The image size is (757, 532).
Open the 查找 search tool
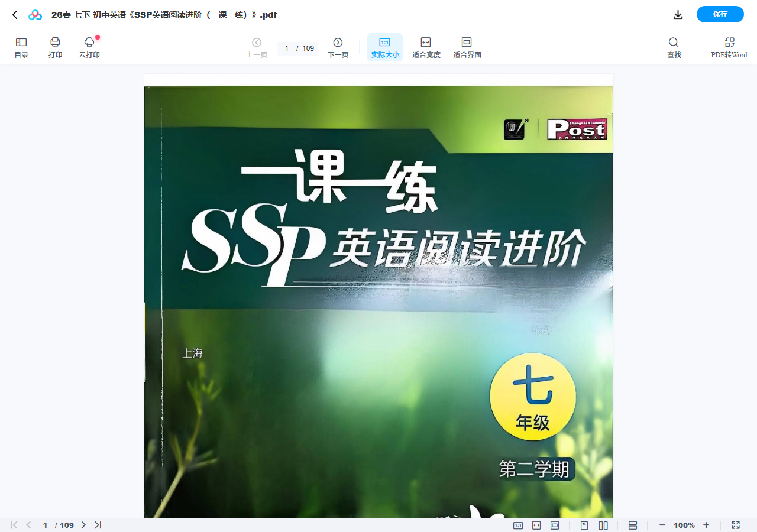click(674, 47)
